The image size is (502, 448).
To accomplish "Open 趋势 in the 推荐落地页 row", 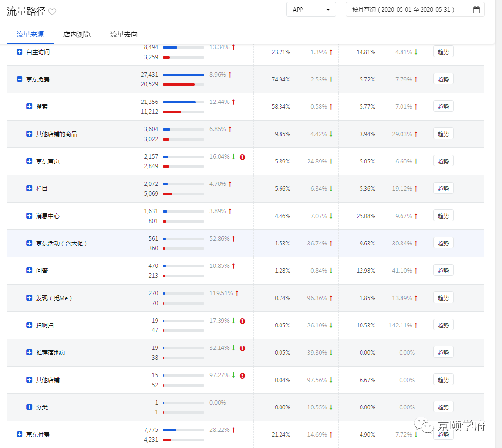I will click(x=443, y=352).
